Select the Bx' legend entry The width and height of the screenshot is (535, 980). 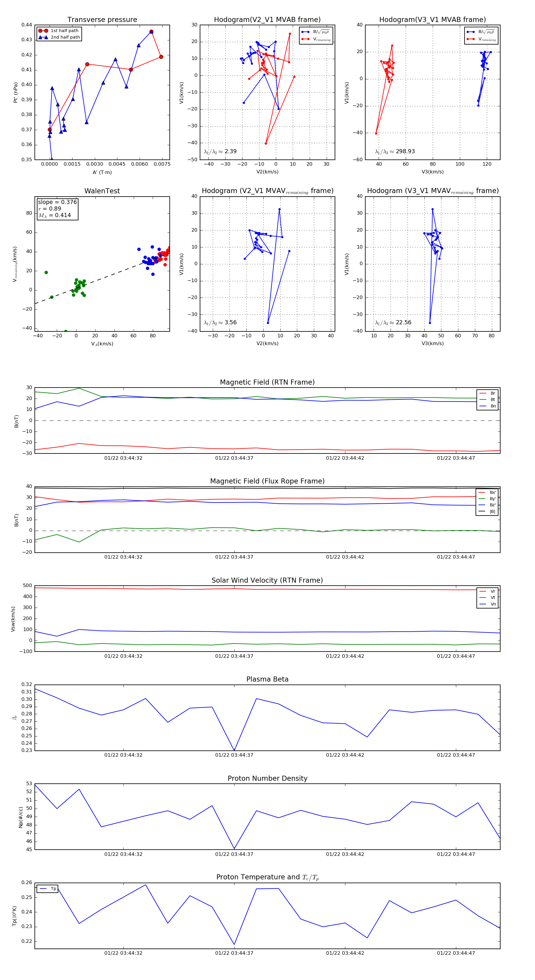coord(487,492)
